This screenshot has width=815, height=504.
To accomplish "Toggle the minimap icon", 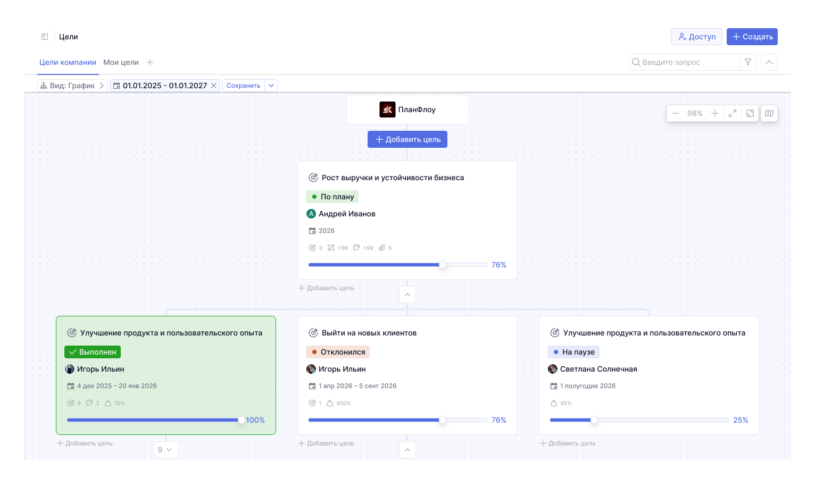I will coord(769,113).
